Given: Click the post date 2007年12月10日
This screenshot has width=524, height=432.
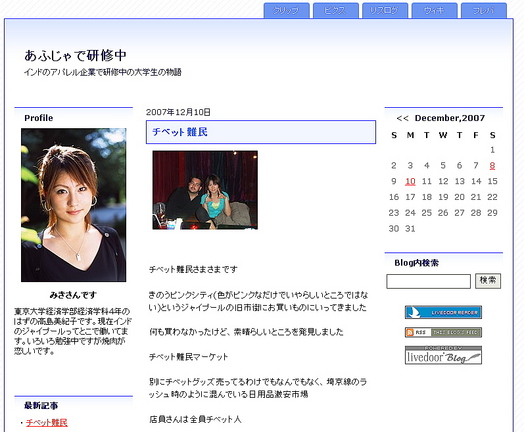Looking at the screenshot, I should pos(178,112).
